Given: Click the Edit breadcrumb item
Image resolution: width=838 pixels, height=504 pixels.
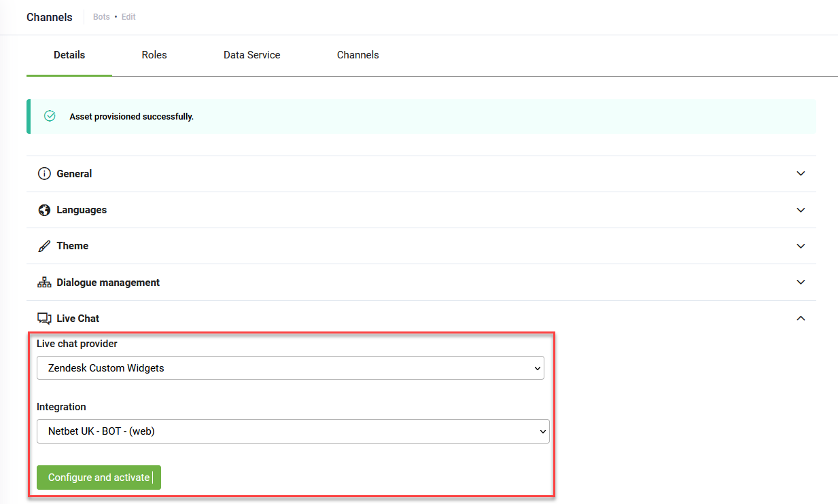Looking at the screenshot, I should click(x=128, y=17).
